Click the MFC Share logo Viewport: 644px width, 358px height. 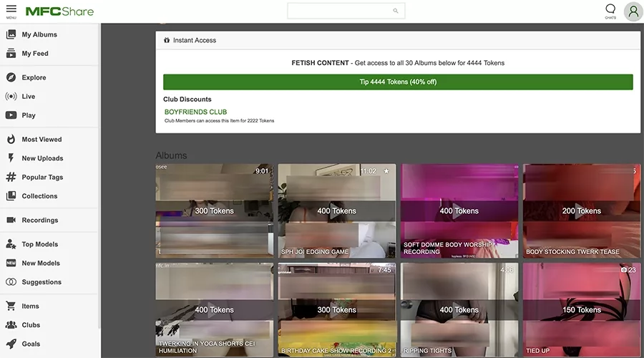pyautogui.click(x=59, y=11)
